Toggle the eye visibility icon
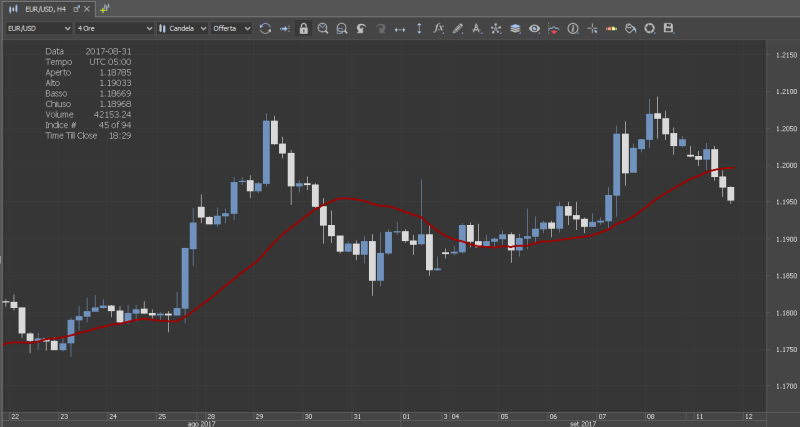The height and width of the screenshot is (427, 800). pyautogui.click(x=534, y=28)
